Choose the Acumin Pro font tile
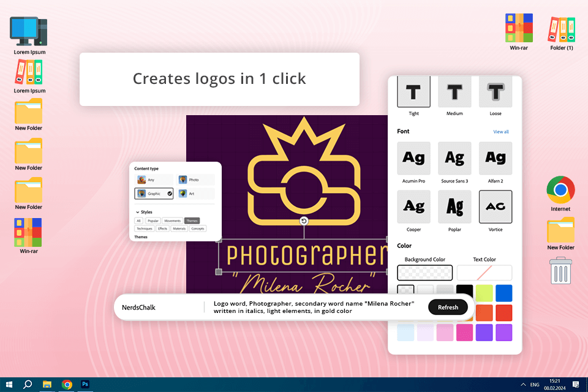The image size is (588, 392). pyautogui.click(x=413, y=158)
